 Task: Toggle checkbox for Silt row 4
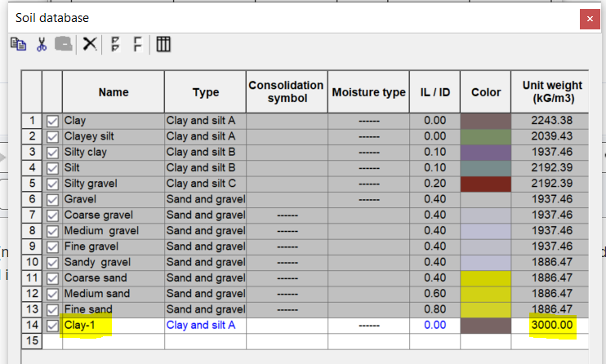(x=52, y=168)
